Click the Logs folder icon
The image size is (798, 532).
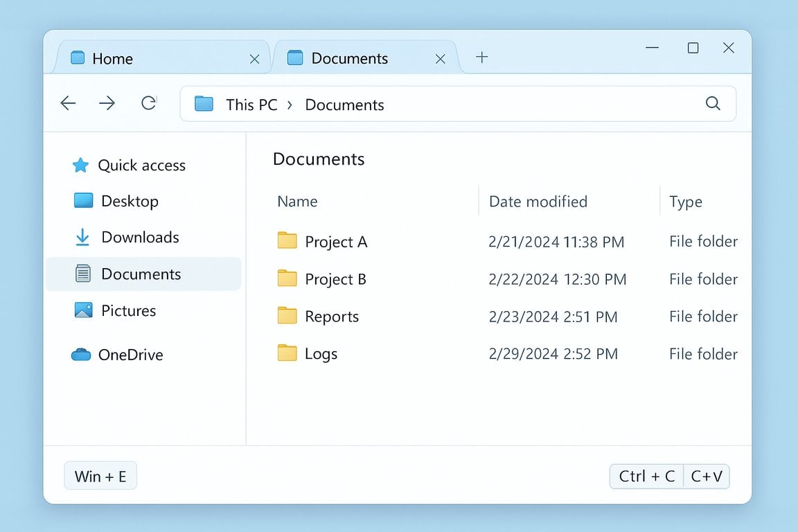click(x=287, y=353)
